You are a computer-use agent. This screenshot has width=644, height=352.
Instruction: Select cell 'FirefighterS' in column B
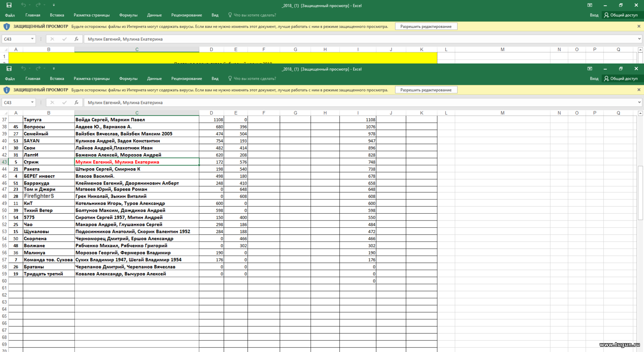coord(49,196)
